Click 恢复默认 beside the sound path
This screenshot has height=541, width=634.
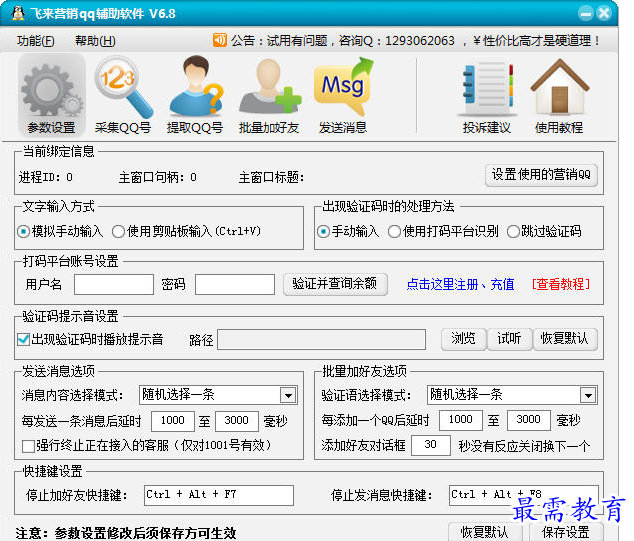565,338
